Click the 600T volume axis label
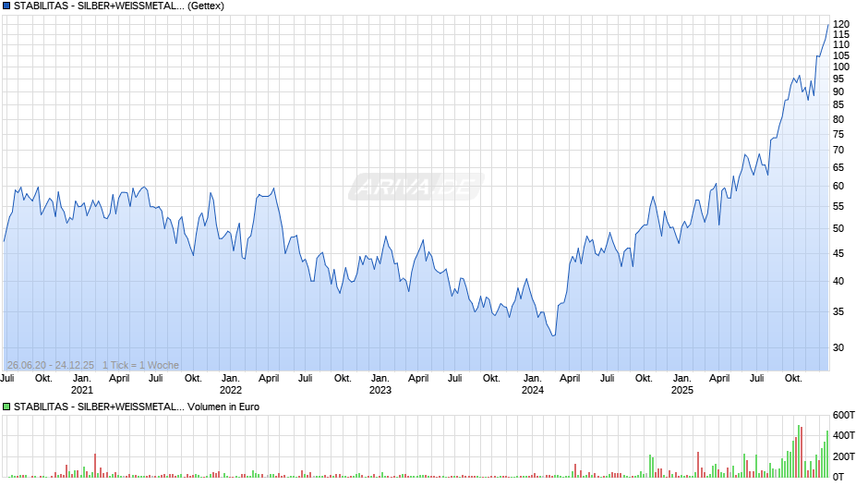Image resolution: width=868 pixels, height=486 pixels. (x=844, y=415)
